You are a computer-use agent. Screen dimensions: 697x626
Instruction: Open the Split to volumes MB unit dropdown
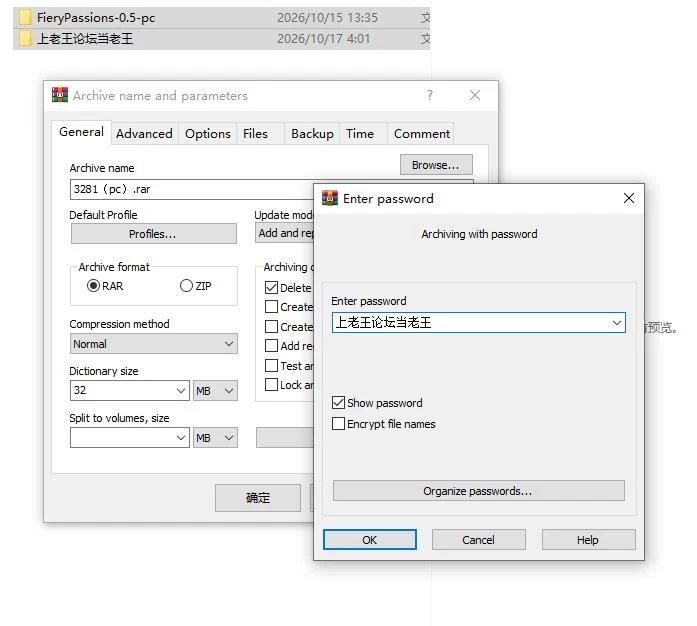[x=215, y=438]
